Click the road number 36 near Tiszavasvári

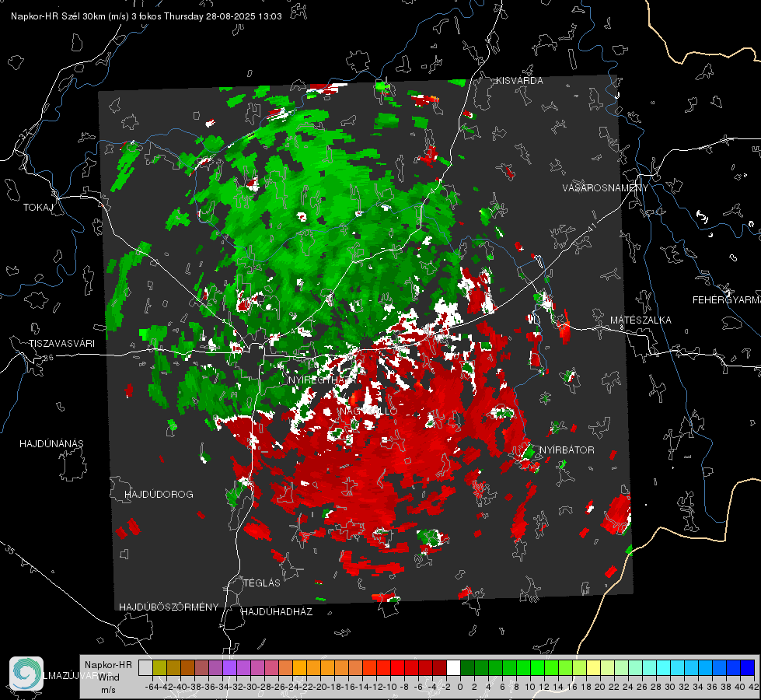[x=48, y=358]
